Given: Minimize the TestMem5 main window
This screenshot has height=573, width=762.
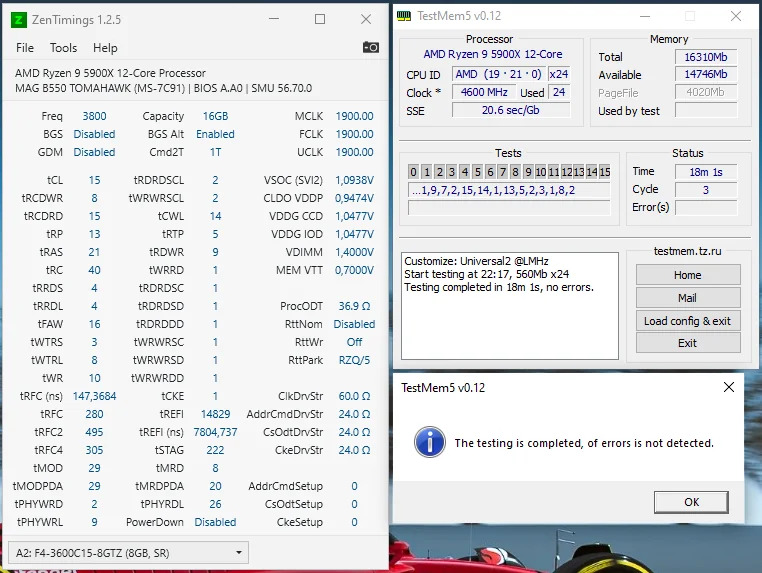Looking at the screenshot, I should (x=645, y=16).
